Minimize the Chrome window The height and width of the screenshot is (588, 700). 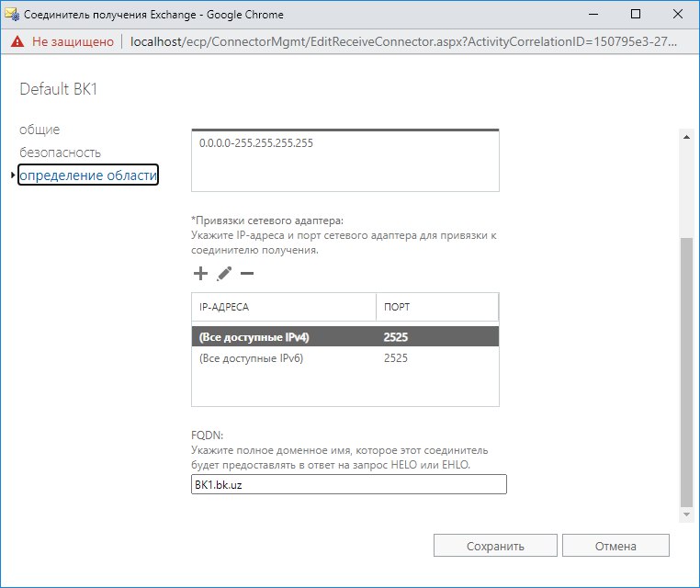[593, 15]
